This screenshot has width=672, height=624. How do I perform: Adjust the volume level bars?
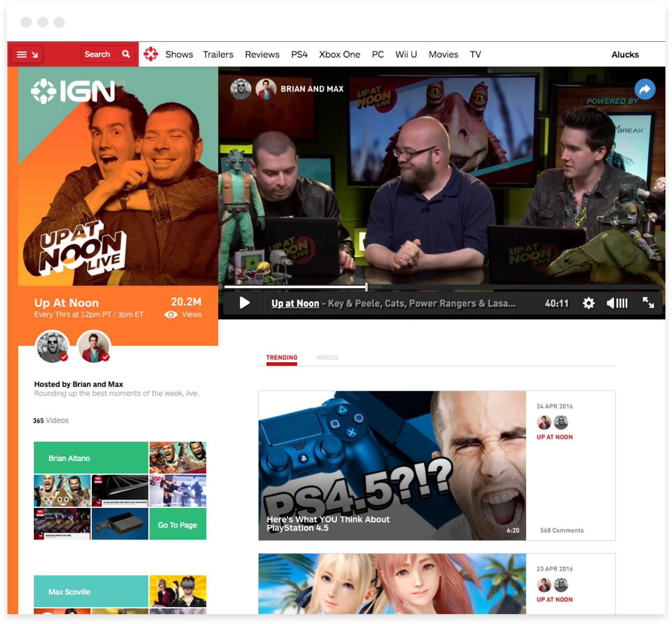[x=622, y=303]
